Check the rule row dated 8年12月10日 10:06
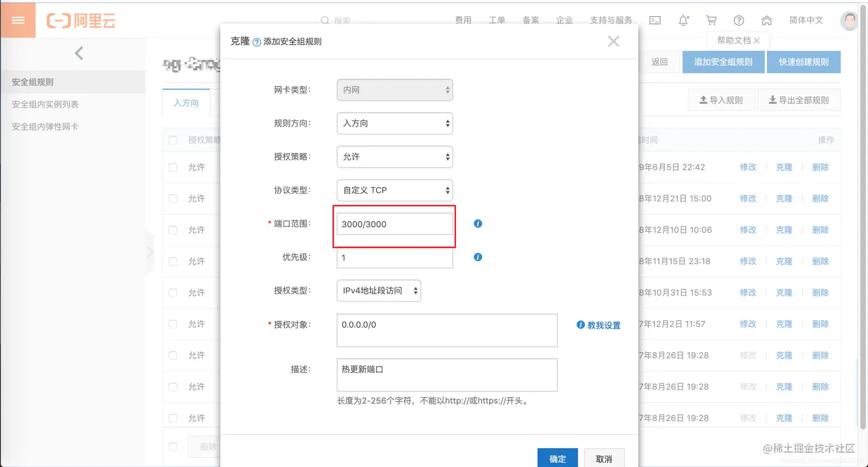Image resolution: width=868 pixels, height=467 pixels. [173, 230]
